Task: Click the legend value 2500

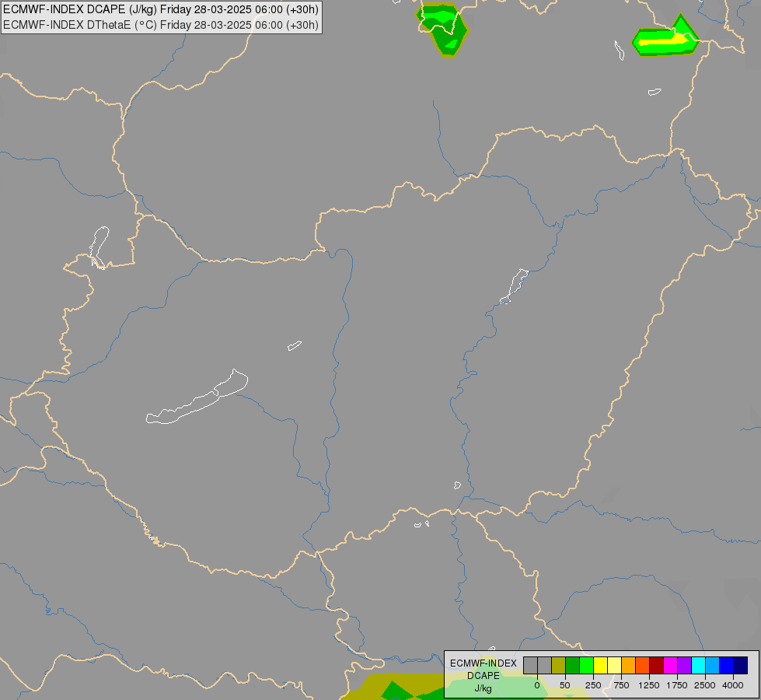Action: click(x=705, y=685)
